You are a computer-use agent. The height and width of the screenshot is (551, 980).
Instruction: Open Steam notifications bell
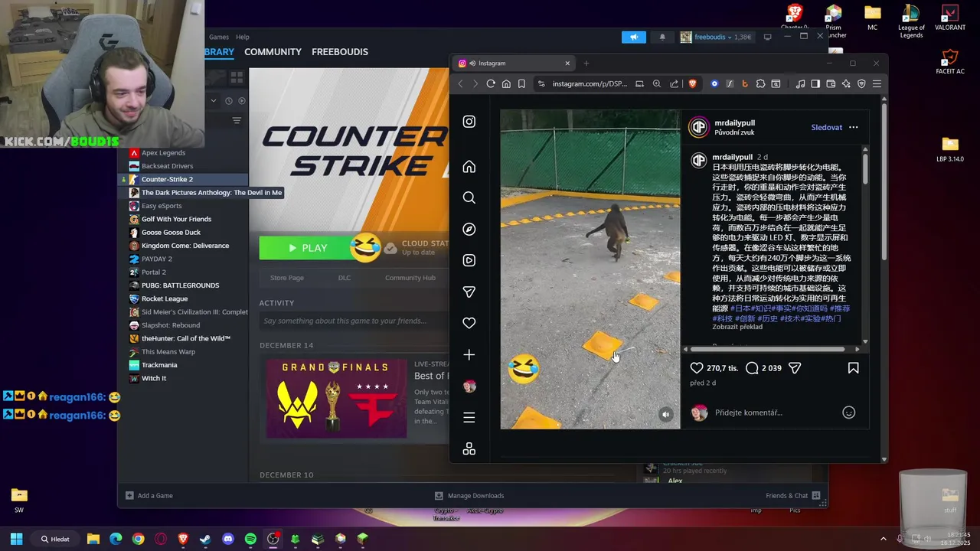[662, 37]
